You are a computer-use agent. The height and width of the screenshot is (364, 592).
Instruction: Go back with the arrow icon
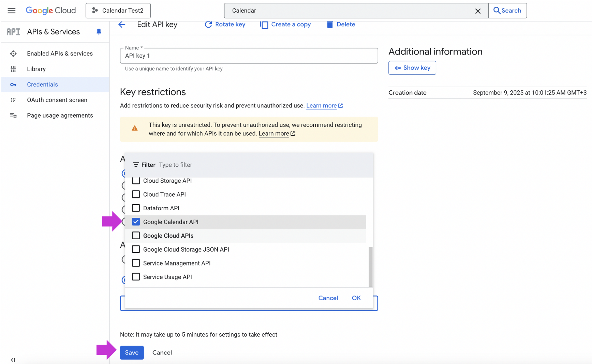[122, 25]
